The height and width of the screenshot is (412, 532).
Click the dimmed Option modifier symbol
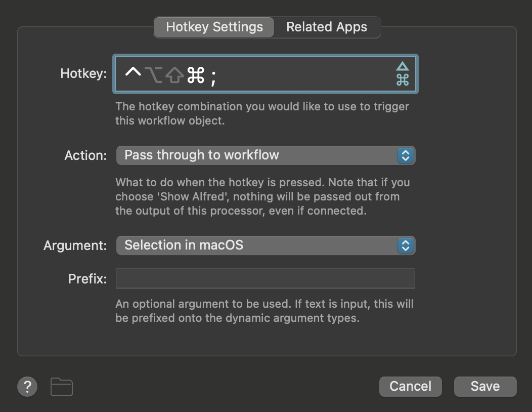click(x=153, y=75)
